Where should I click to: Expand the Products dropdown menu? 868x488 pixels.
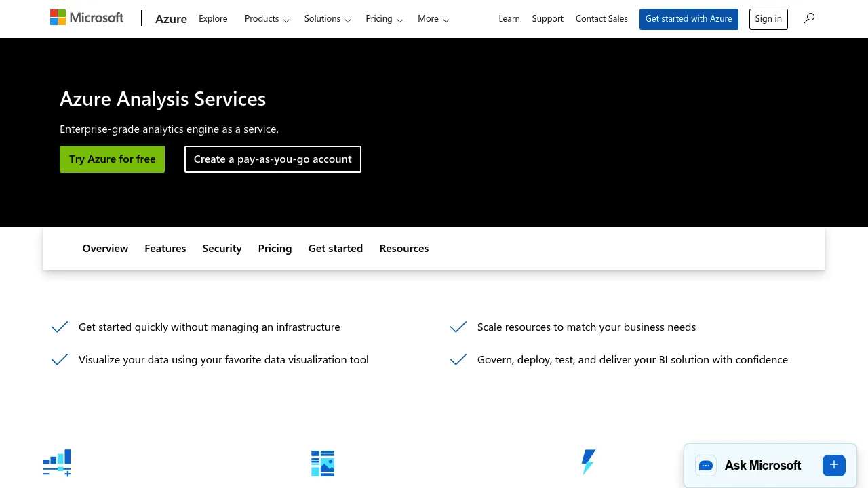coord(267,19)
